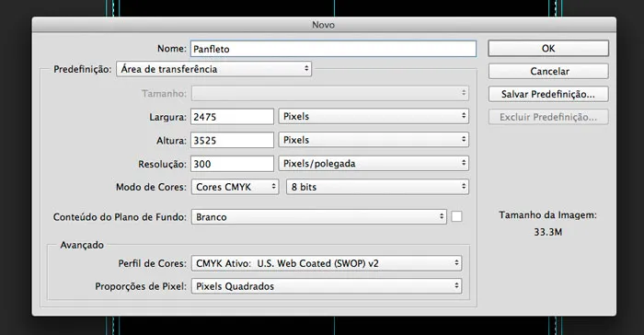Click the 33.3M image size value
Viewport: 644px width, 335px height.
[548, 232]
